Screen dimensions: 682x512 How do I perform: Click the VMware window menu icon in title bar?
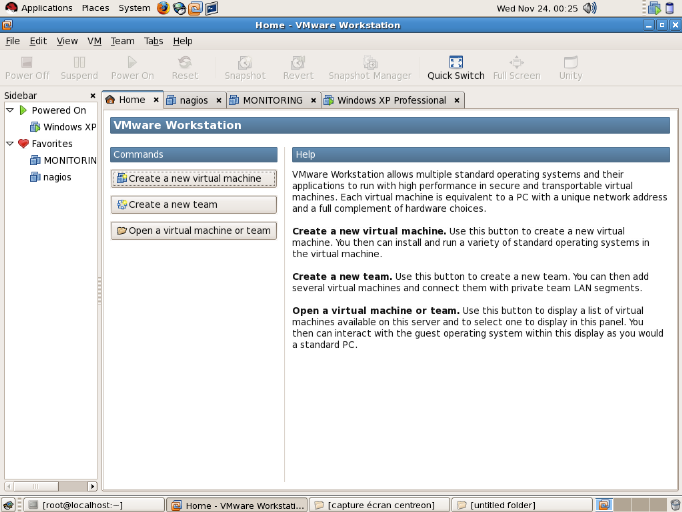7,25
